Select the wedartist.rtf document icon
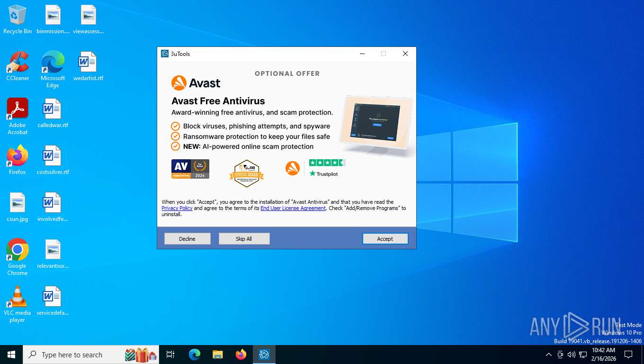Viewport: 644px width, 364px height. pyautogui.click(x=89, y=66)
